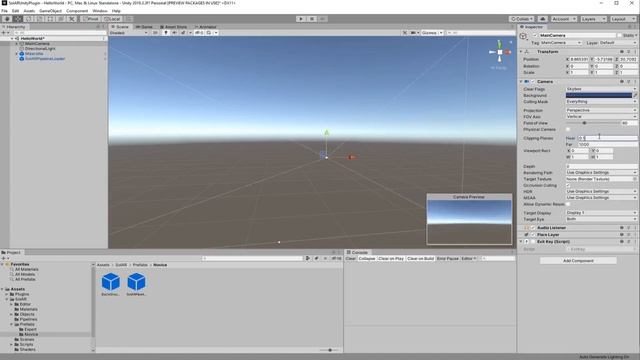Image resolution: width=640 pixels, height=360 pixels.
Task: Switch to the Asset Store tab
Action: coord(173,27)
